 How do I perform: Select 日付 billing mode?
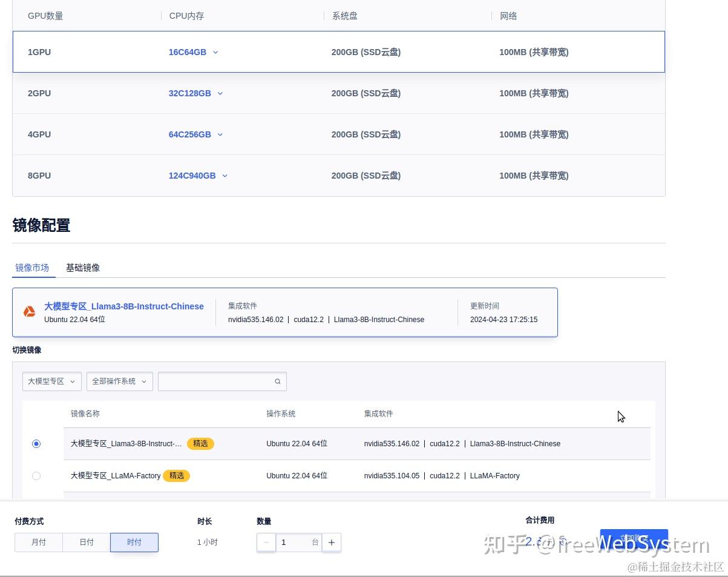[x=86, y=542]
